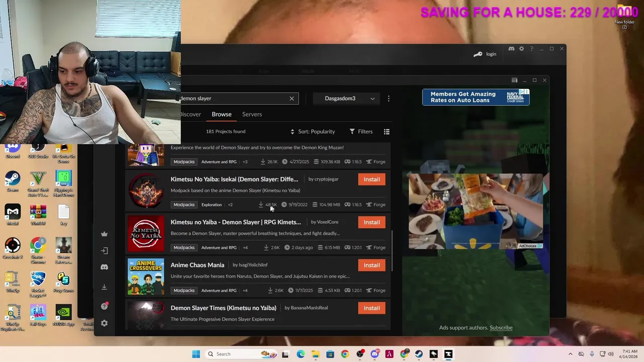Open help icon with red notification dot
Image resolution: width=644 pixels, height=362 pixels.
click(x=104, y=306)
